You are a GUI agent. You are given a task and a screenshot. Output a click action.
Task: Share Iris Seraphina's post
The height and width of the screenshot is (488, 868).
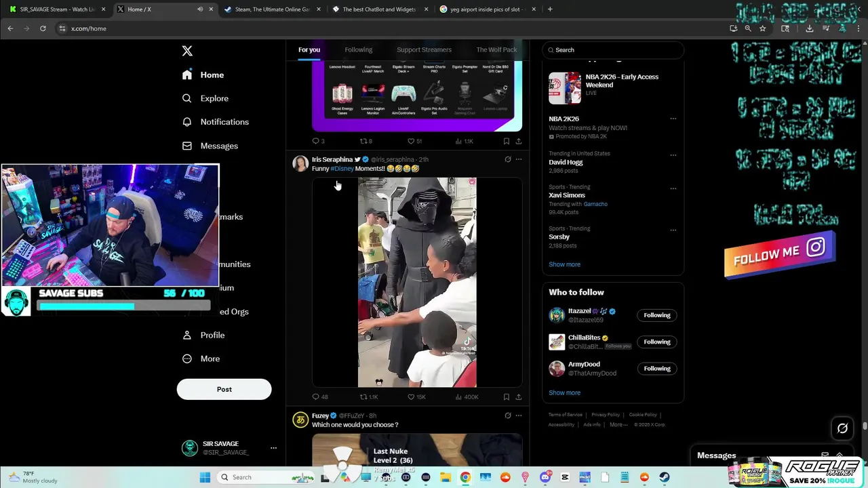(x=519, y=396)
